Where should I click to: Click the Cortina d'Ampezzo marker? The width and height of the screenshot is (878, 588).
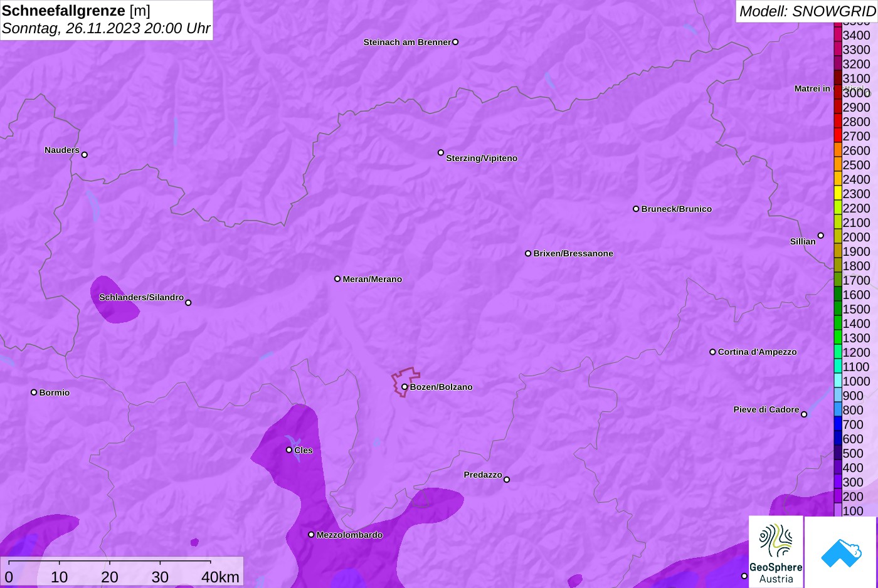(712, 352)
